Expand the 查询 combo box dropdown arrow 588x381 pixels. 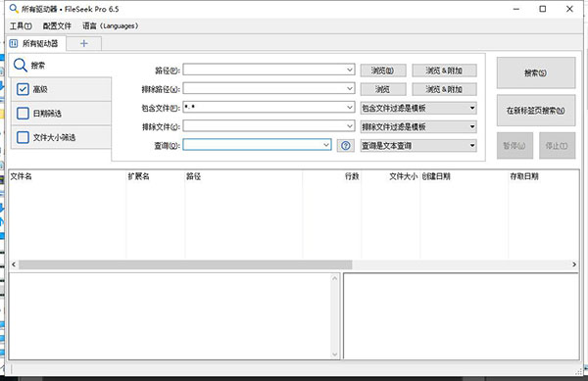[326, 145]
